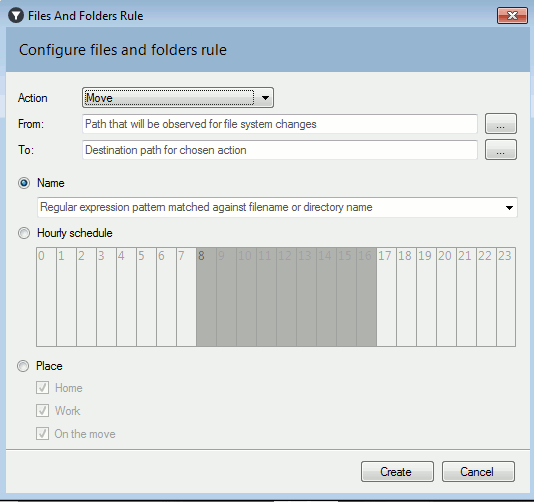Image resolution: width=534 pixels, height=502 pixels.
Task: Click the On the move label
Action: [85, 434]
